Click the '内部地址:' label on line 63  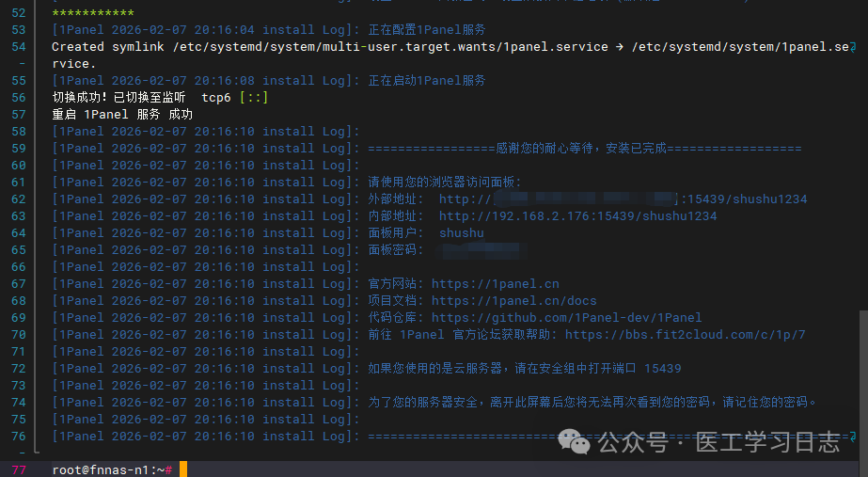point(396,216)
